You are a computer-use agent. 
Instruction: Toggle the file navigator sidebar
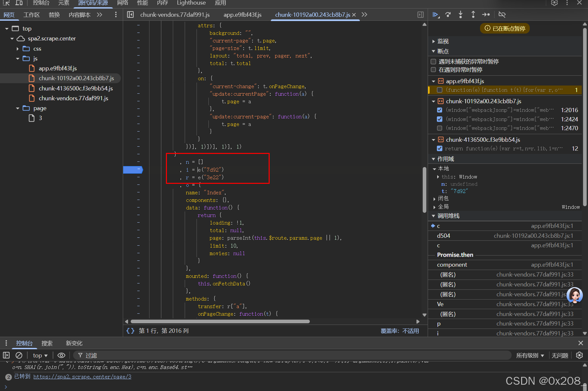point(130,14)
